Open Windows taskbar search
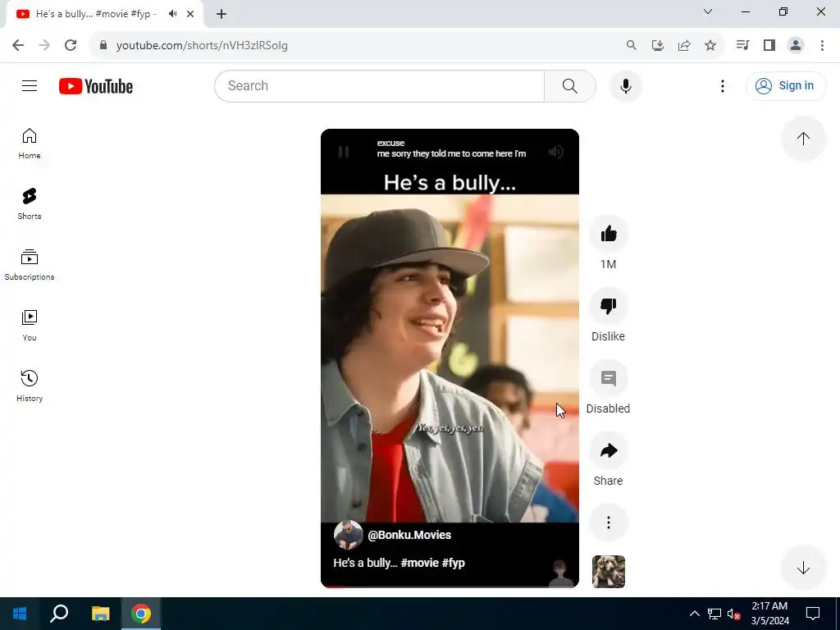This screenshot has width=840, height=630. point(59,614)
